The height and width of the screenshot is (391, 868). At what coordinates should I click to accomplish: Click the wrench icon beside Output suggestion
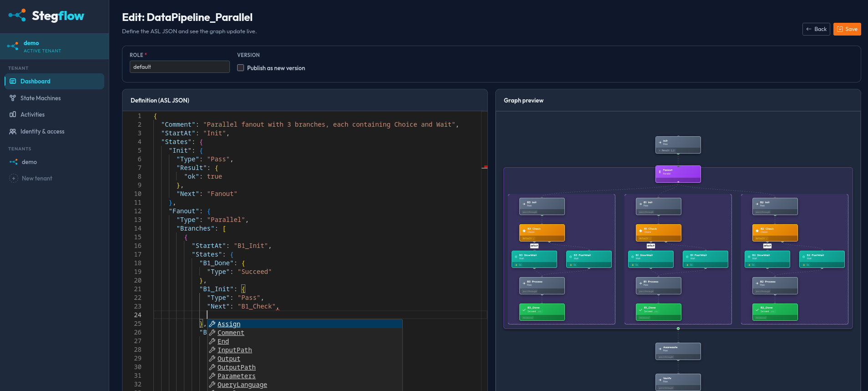pyautogui.click(x=212, y=359)
